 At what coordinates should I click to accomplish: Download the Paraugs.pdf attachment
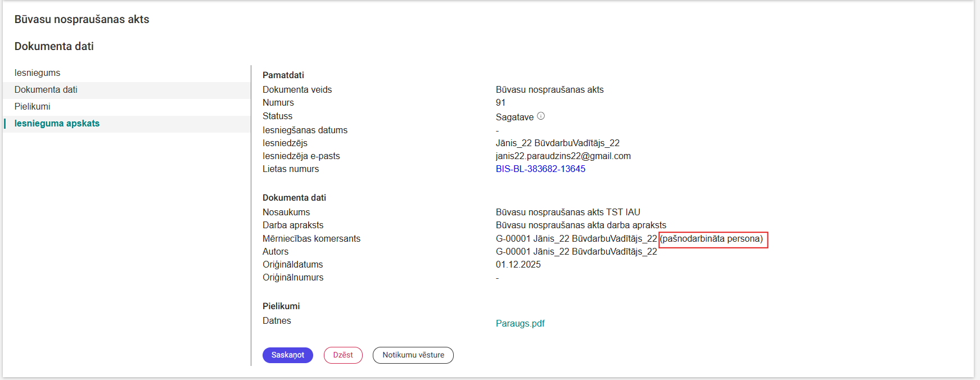point(520,324)
